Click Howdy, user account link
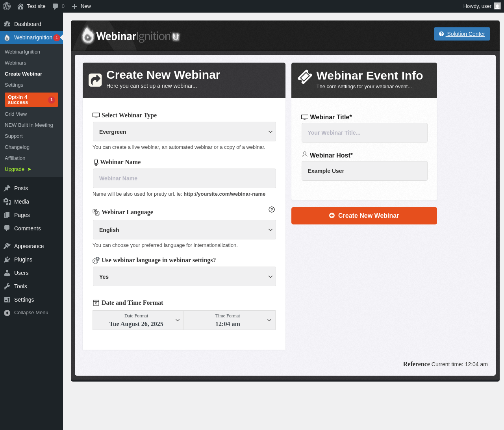504x430 pixels. (482, 6)
